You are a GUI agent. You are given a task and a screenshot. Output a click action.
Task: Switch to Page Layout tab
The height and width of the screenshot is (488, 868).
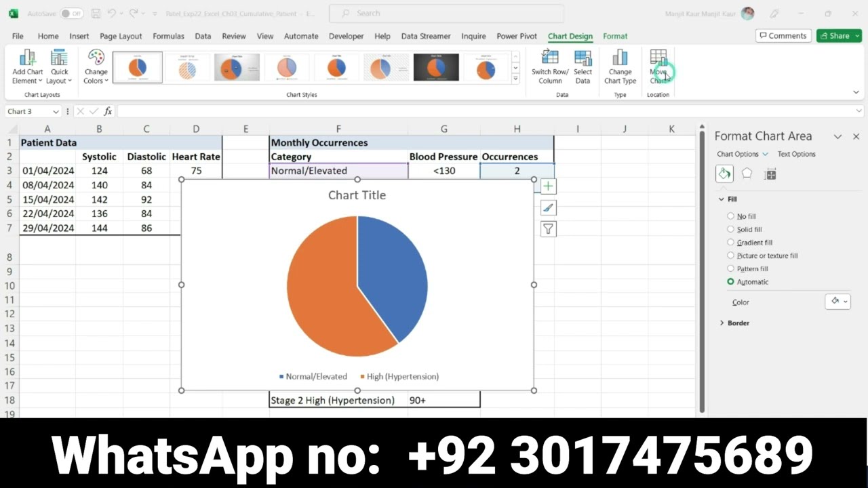[121, 36]
